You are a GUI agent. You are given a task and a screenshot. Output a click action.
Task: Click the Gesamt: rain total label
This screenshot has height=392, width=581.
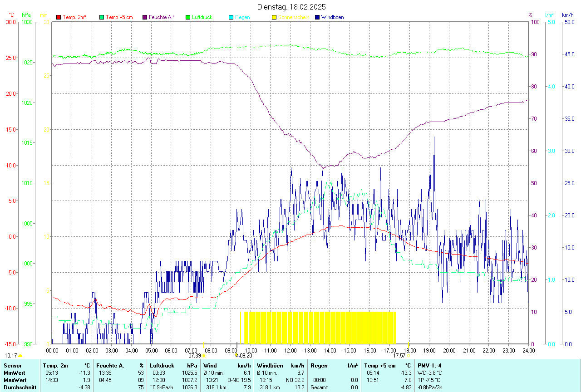tap(320, 387)
